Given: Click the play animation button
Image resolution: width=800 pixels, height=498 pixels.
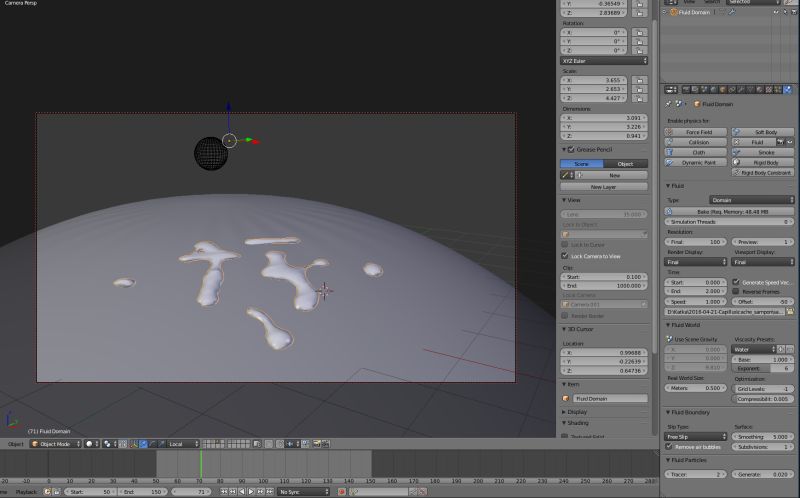Looking at the screenshot, I should pos(251,492).
